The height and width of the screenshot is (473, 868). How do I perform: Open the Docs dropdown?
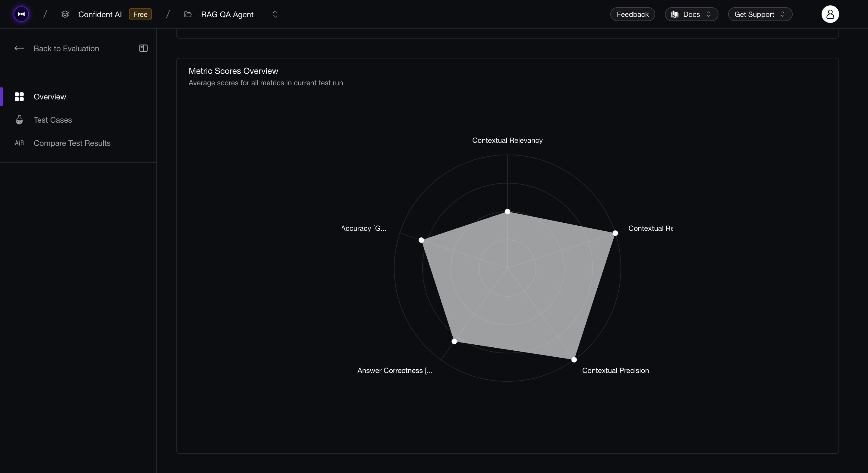click(691, 14)
